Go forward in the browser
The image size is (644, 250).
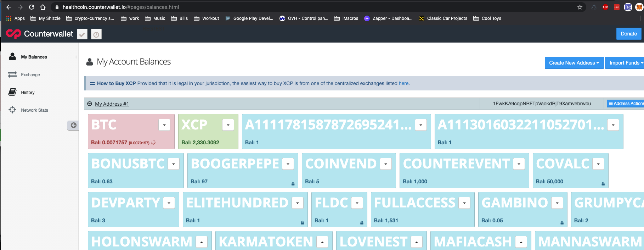pos(20,7)
